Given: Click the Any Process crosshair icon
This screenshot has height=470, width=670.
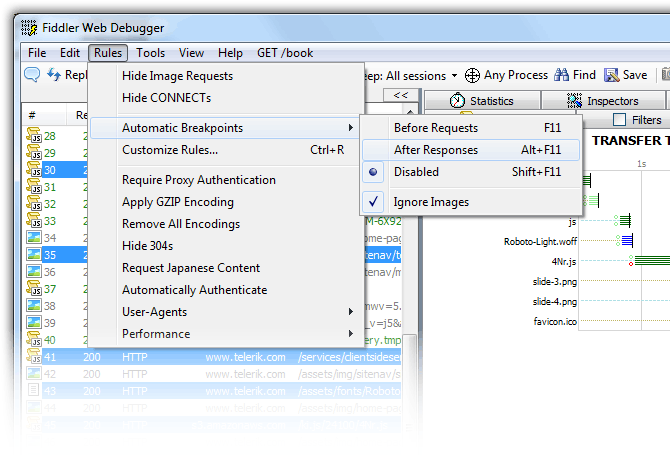Looking at the screenshot, I should 472,76.
